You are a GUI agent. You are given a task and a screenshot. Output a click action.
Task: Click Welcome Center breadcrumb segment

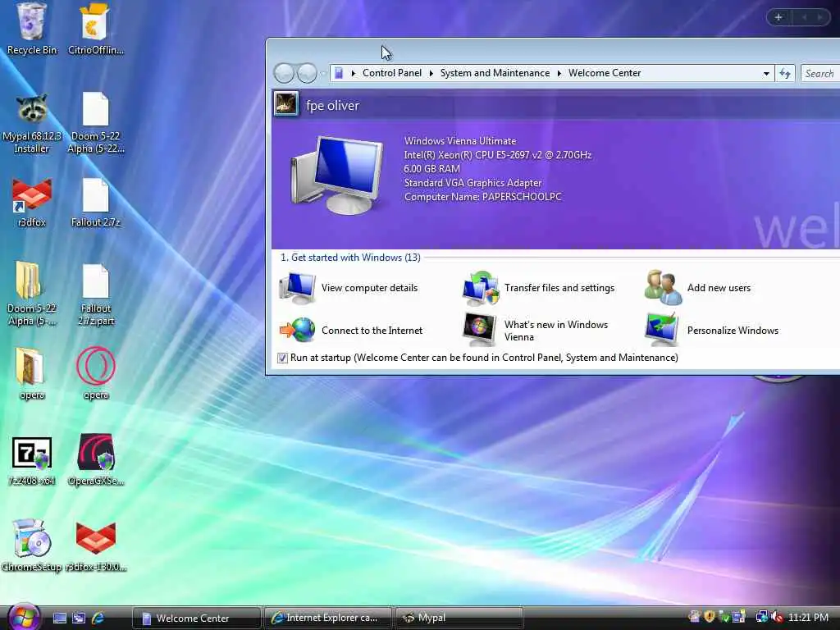point(605,73)
